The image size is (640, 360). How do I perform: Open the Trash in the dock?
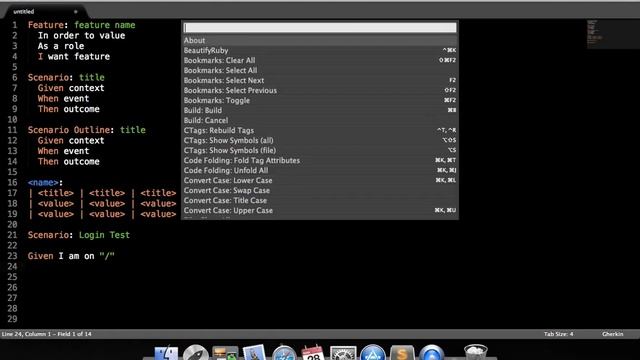476,353
